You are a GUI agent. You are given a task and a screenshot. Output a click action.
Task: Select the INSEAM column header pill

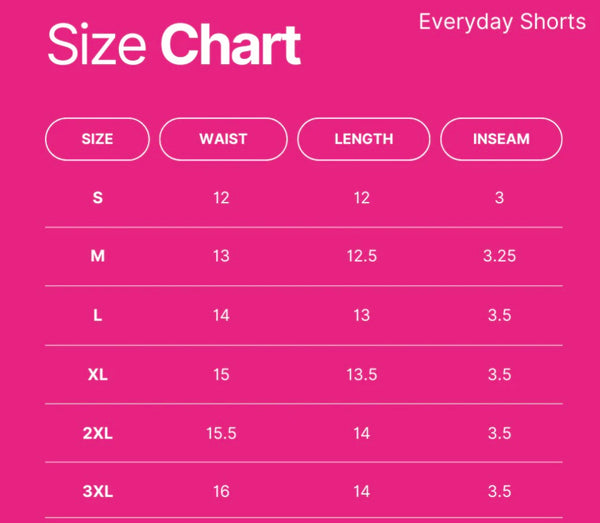click(x=501, y=139)
